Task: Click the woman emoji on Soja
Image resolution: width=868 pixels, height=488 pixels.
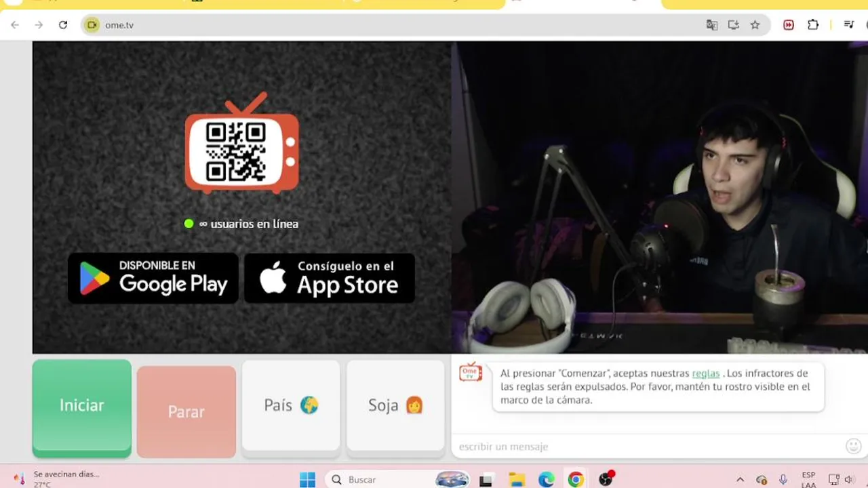Action: pyautogui.click(x=414, y=405)
